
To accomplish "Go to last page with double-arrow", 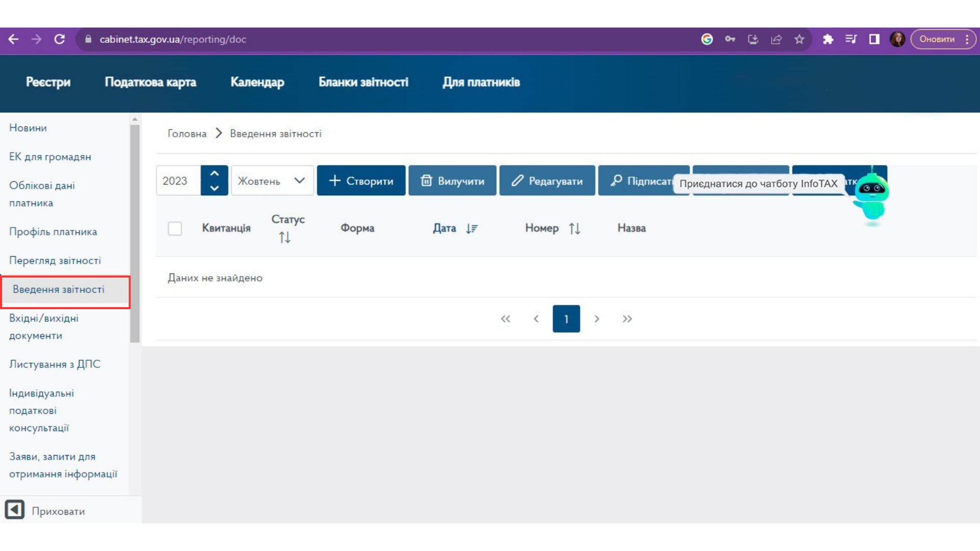I will coord(627,319).
